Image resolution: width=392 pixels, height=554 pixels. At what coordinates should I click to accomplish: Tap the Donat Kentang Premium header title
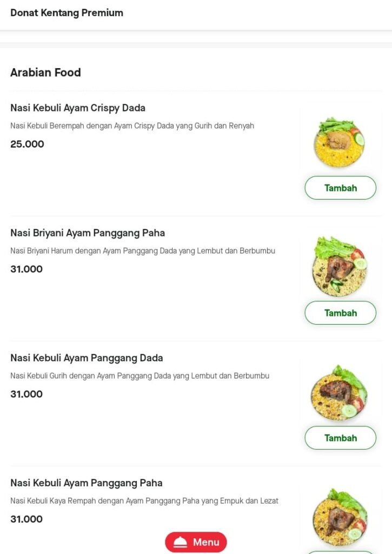tap(67, 13)
